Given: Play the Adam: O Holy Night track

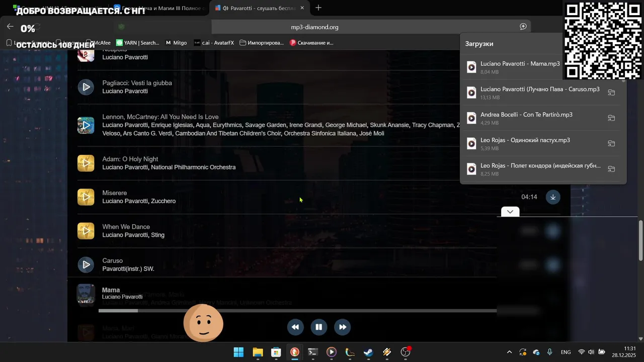Looking at the screenshot, I should pos(86,163).
